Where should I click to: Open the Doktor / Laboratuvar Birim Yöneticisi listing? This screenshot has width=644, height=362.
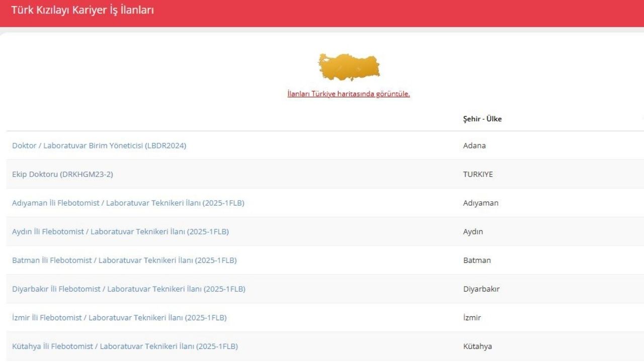pos(99,146)
